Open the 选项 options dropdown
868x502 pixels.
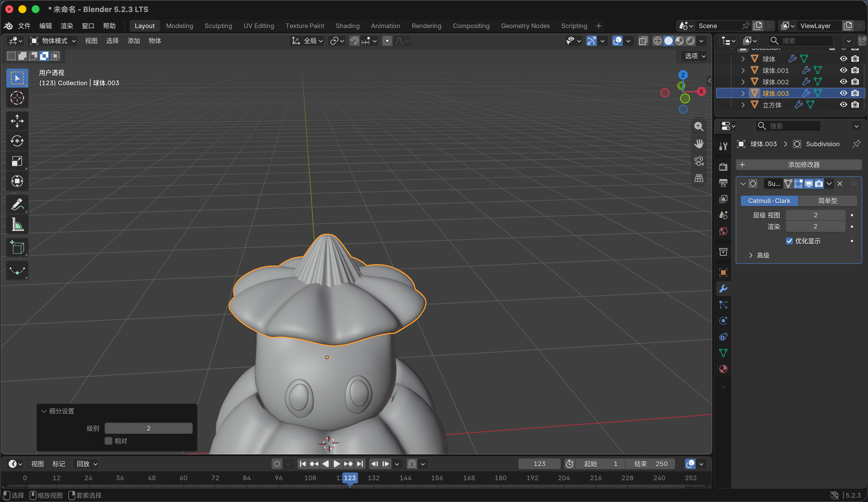pyautogui.click(x=695, y=56)
